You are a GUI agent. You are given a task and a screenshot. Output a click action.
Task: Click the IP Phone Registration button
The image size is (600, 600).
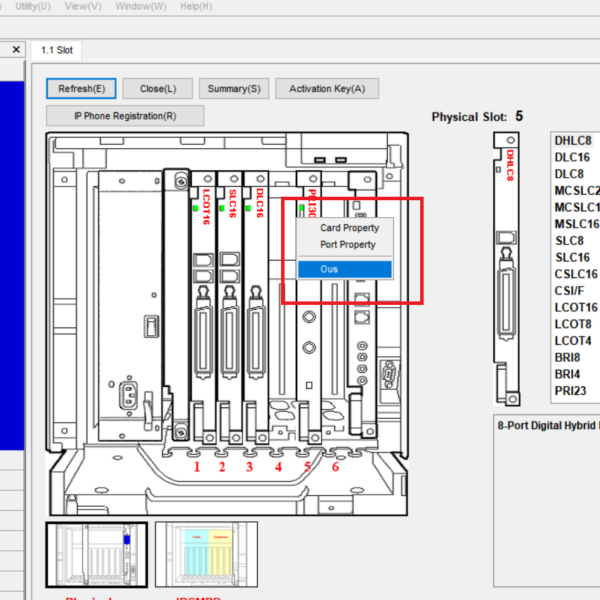pos(125,116)
